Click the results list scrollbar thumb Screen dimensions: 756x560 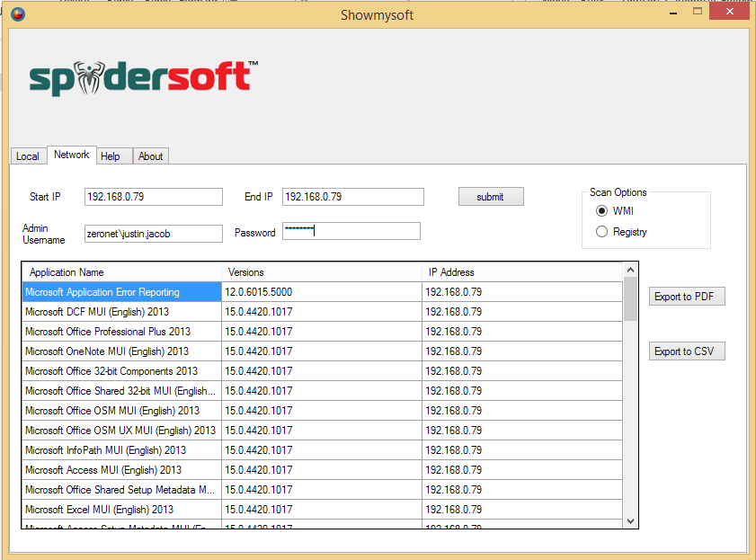tap(630, 299)
